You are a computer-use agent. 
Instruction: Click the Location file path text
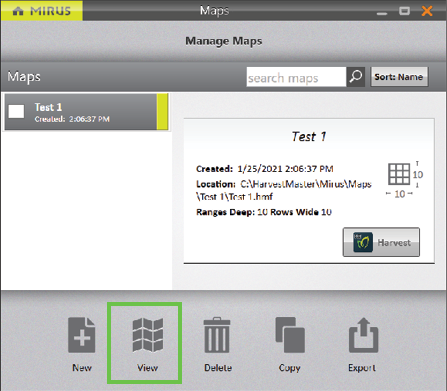(x=284, y=190)
